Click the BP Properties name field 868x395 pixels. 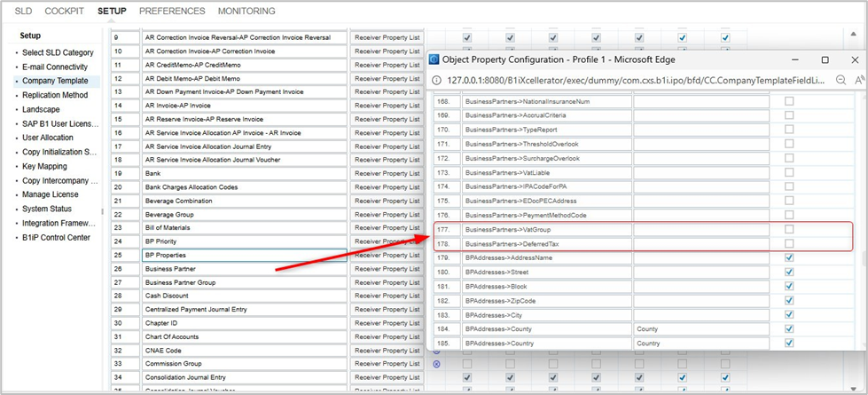[x=244, y=256]
